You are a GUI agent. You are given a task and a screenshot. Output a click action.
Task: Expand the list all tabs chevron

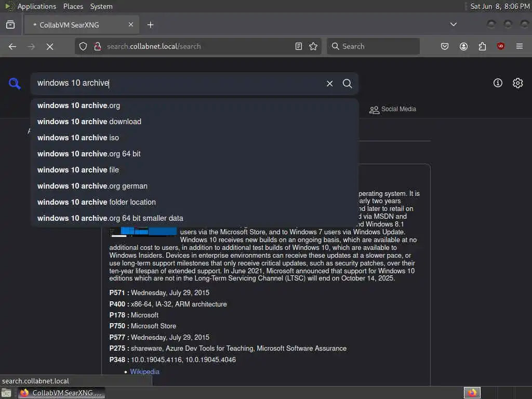tap(453, 24)
